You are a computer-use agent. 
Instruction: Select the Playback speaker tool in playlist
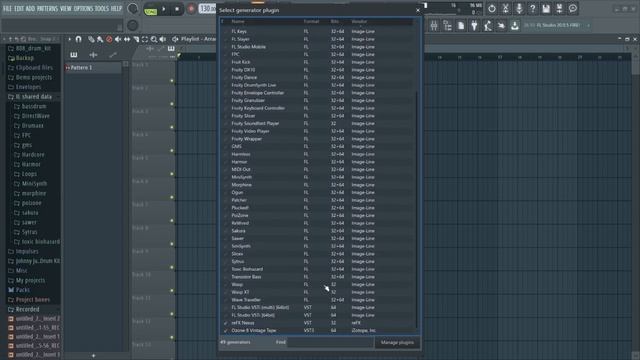(x=163, y=39)
